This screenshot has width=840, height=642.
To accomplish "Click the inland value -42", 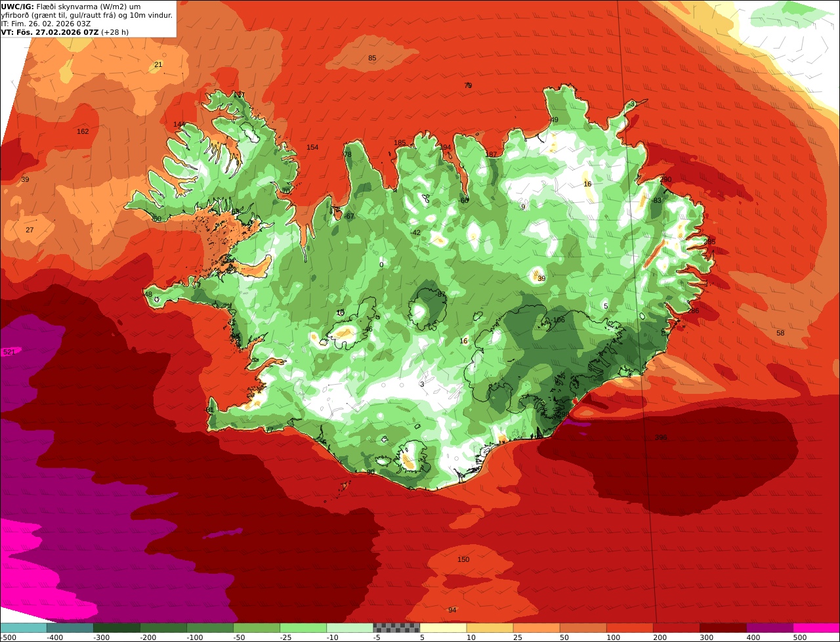I will pyautogui.click(x=415, y=232).
